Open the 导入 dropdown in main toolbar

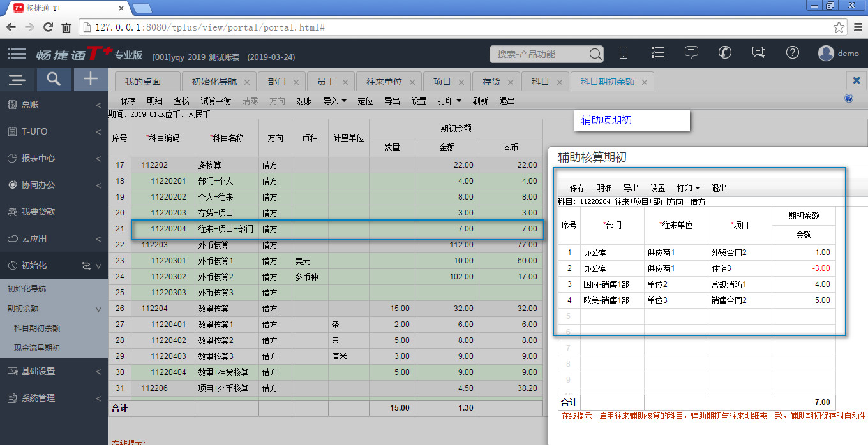click(x=334, y=101)
